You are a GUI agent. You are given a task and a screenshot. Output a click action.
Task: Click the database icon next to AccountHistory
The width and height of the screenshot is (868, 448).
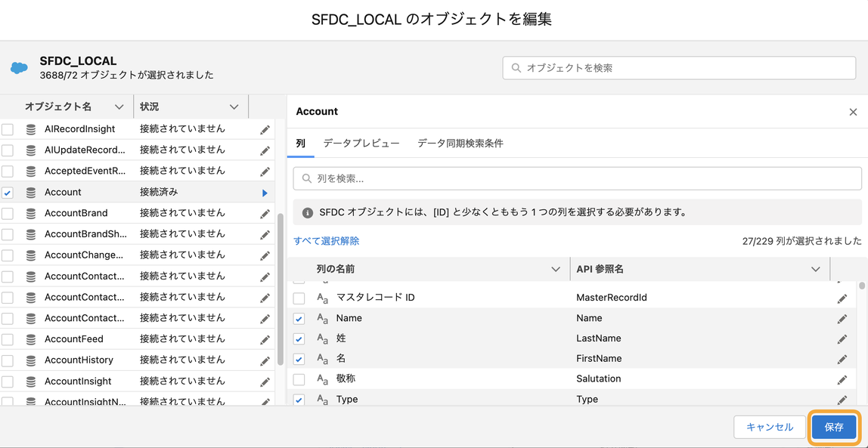coord(31,360)
